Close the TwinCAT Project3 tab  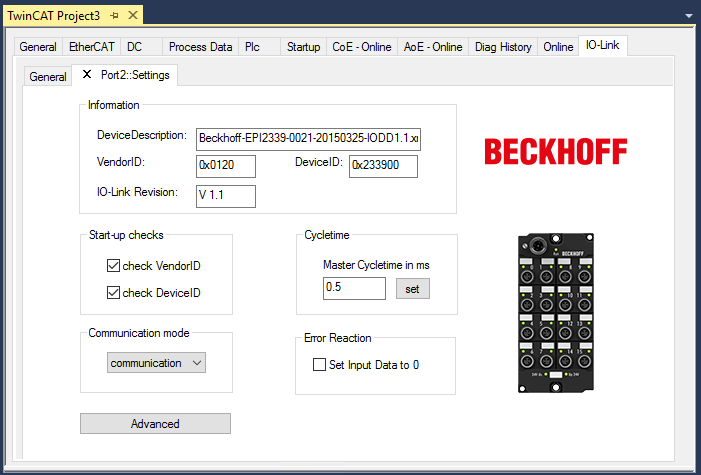pyautogui.click(x=133, y=15)
